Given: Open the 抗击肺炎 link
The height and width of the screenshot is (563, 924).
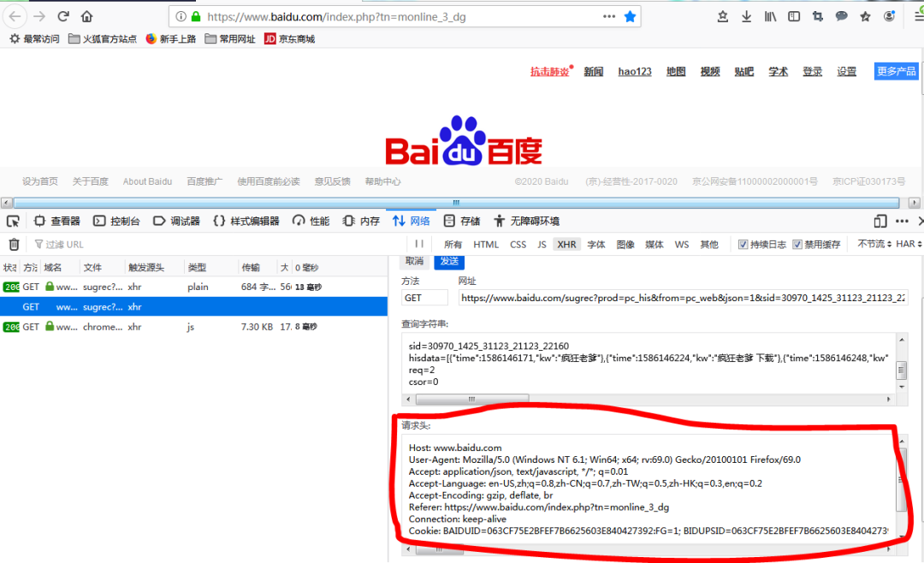Looking at the screenshot, I should point(550,72).
